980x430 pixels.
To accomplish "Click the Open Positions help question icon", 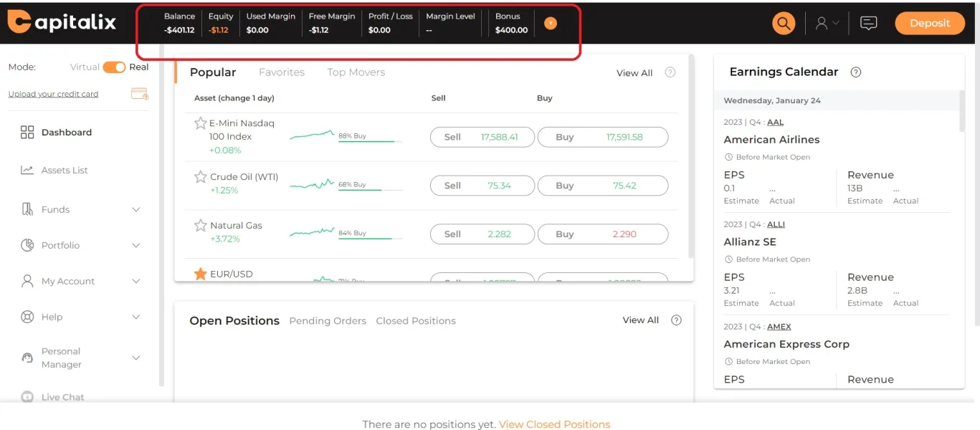I will pyautogui.click(x=676, y=320).
